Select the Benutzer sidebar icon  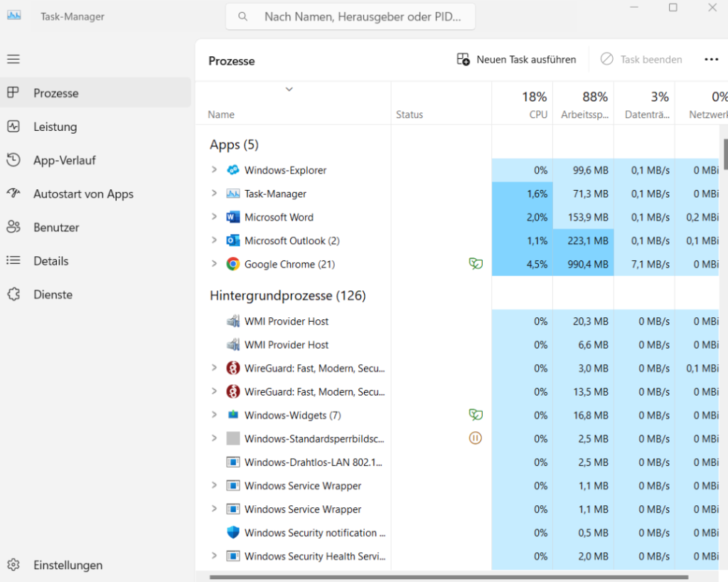14,227
